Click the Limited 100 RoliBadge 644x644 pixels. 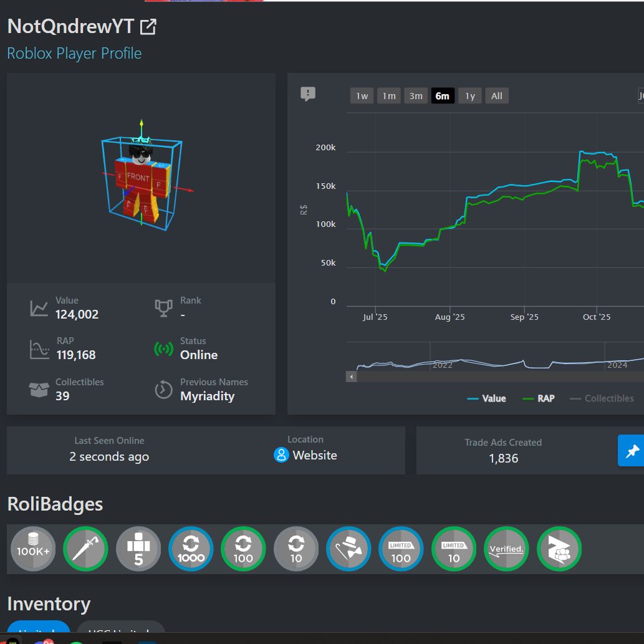tap(401, 549)
